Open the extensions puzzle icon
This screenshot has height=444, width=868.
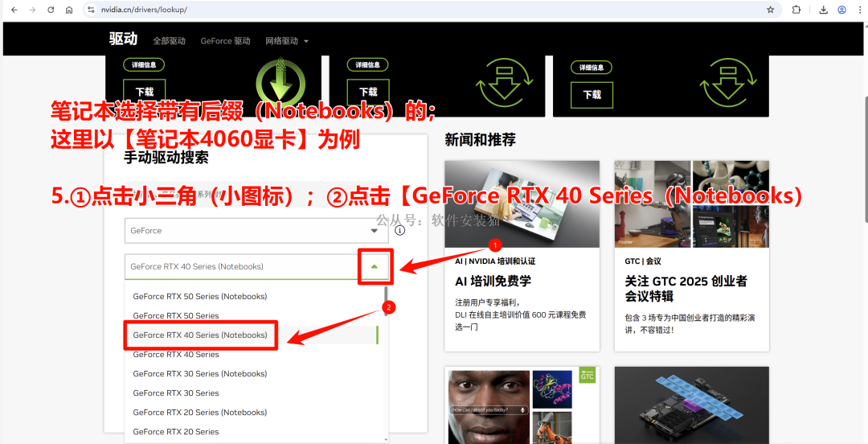pos(796,10)
